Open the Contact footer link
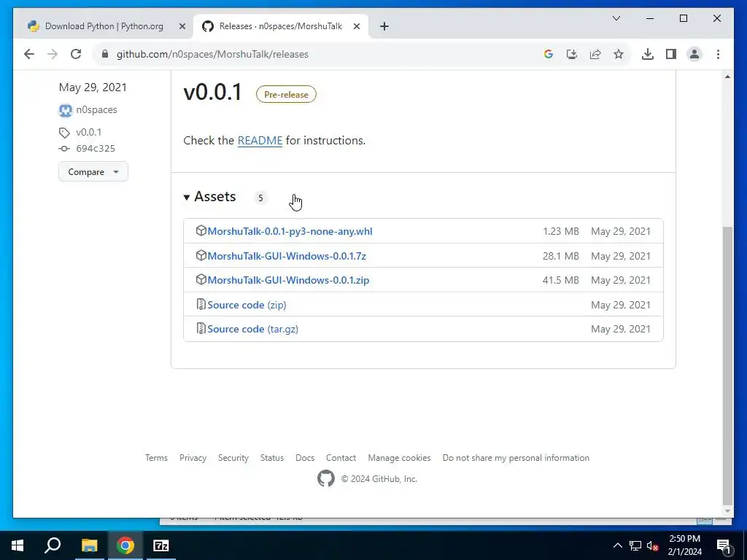Viewport: 747px width, 560px height. [341, 458]
